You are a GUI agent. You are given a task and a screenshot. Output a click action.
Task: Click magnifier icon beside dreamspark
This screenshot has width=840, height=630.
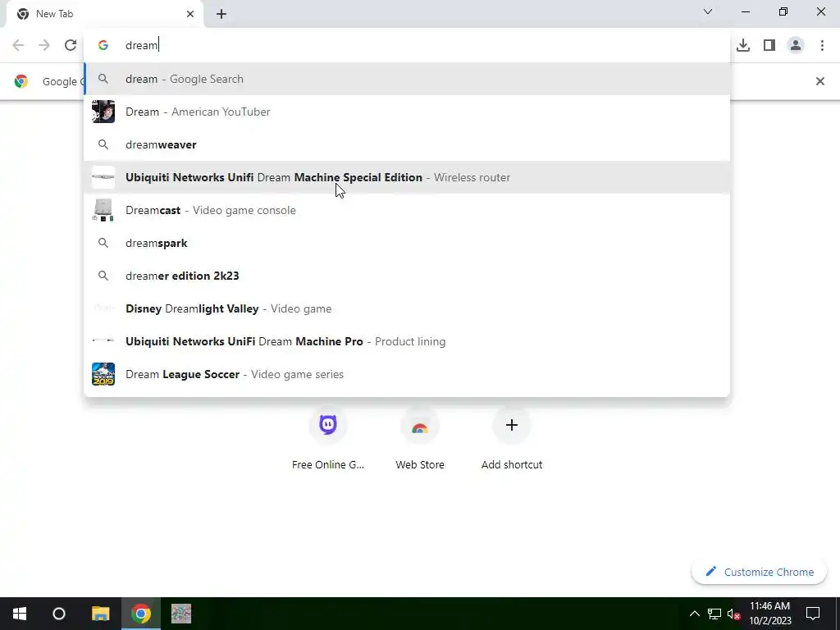click(x=103, y=243)
